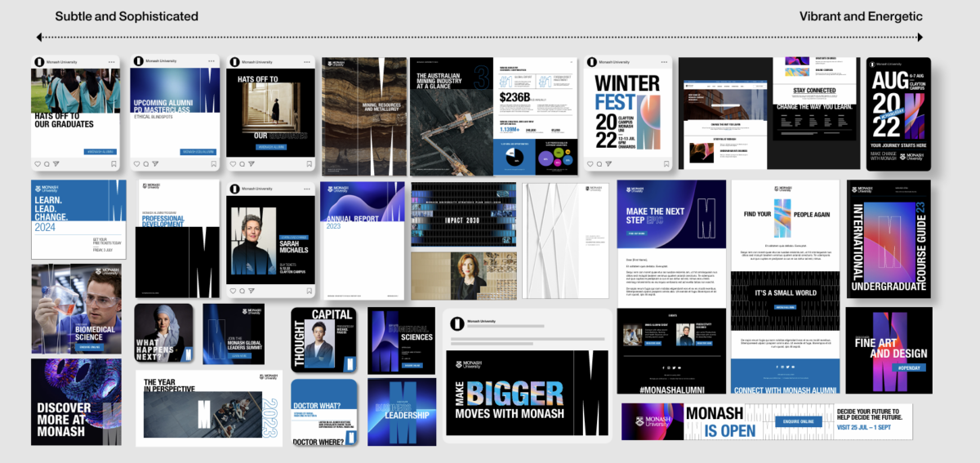Click blue hashtag button on white graduates post

tap(99, 152)
